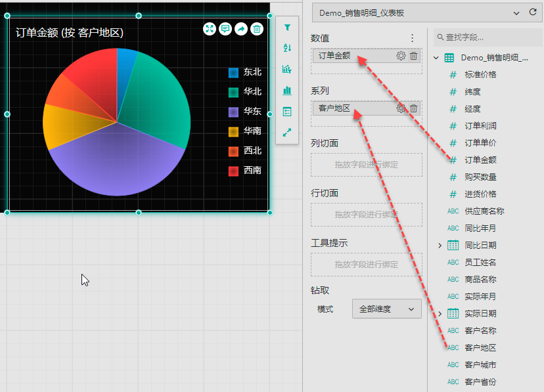Click the 行切面 field drop zone

[367, 215]
